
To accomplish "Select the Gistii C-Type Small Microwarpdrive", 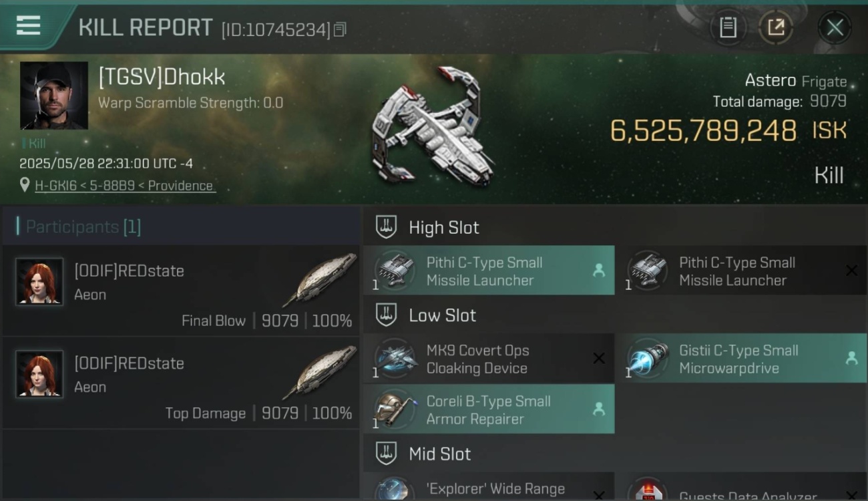I will pyautogui.click(x=740, y=359).
